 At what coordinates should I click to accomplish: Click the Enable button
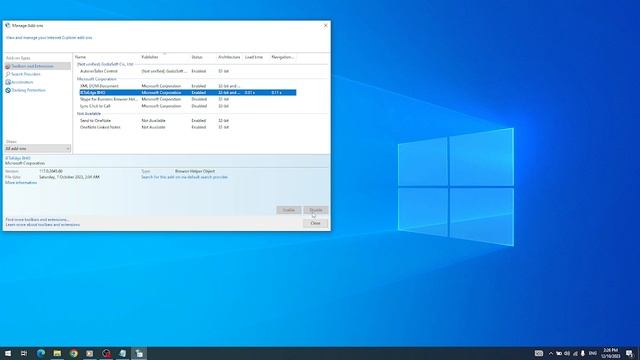point(289,210)
